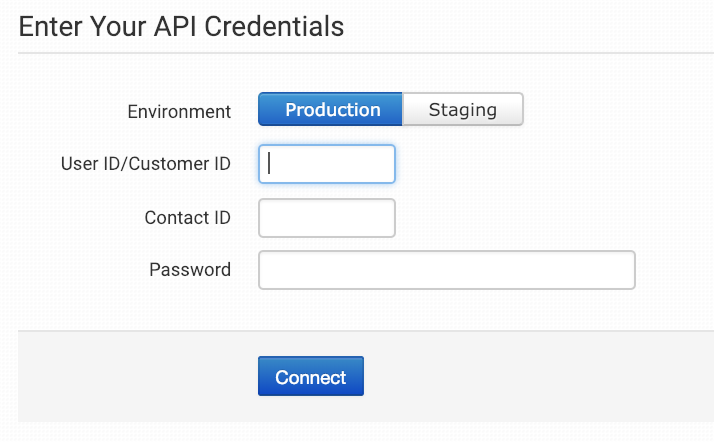Click the Contact ID label text
This screenshot has height=442, width=714.
click(187, 218)
